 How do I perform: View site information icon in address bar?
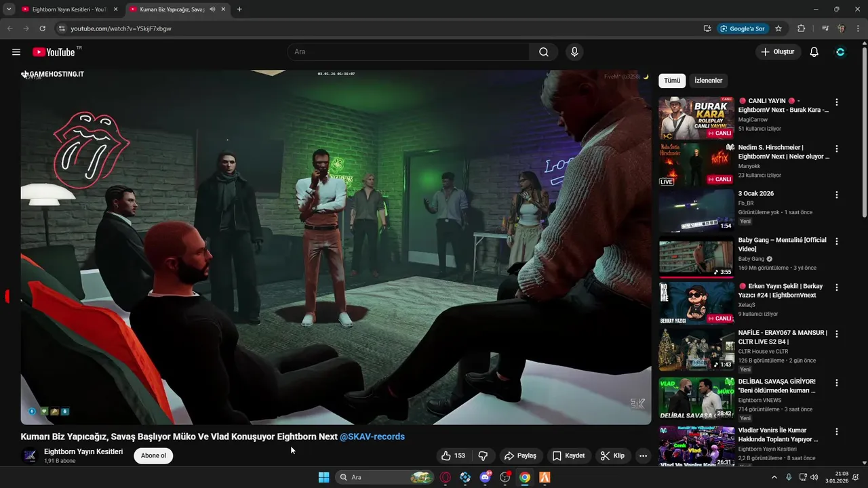[x=61, y=28]
